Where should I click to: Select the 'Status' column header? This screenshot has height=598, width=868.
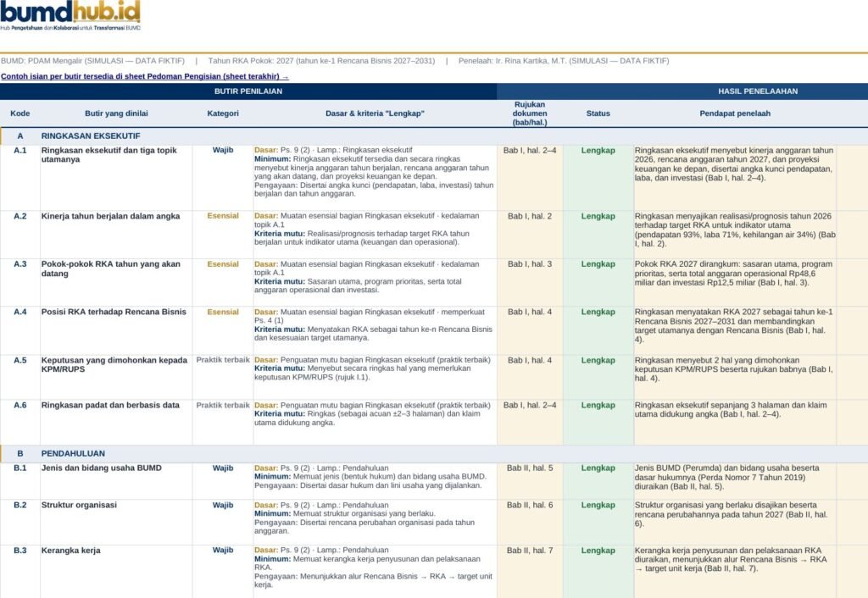[598, 114]
